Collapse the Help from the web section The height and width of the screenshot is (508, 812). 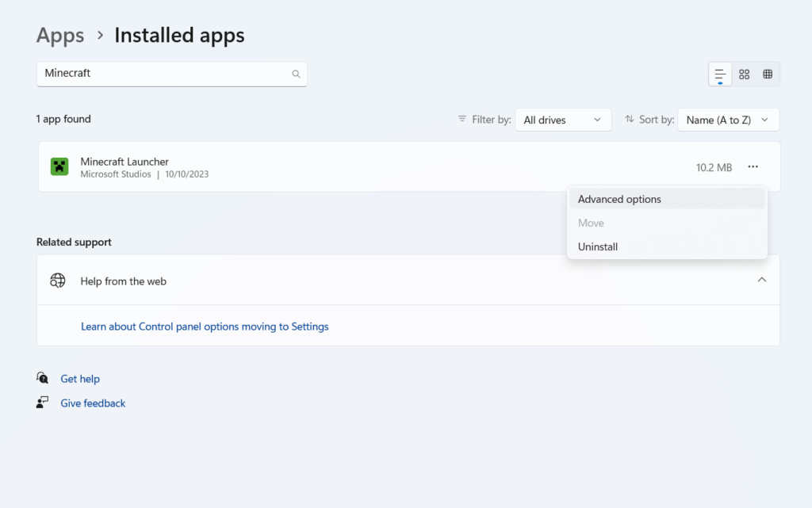[x=762, y=280]
